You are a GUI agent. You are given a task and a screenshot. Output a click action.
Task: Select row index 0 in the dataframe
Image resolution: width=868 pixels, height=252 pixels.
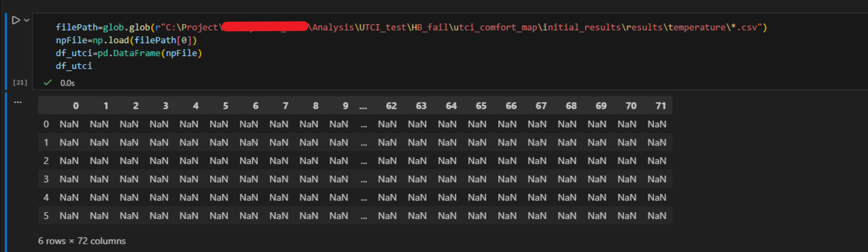tap(46, 124)
